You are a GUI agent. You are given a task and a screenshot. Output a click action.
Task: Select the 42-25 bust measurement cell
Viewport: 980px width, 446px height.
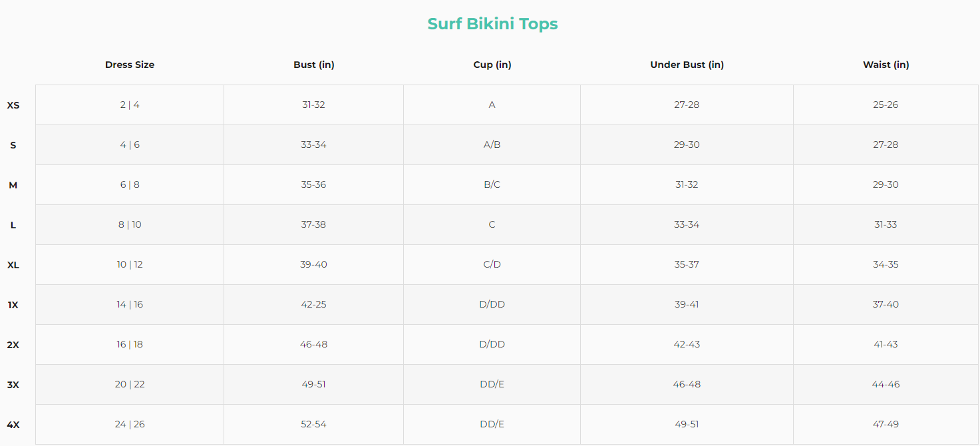tap(313, 304)
